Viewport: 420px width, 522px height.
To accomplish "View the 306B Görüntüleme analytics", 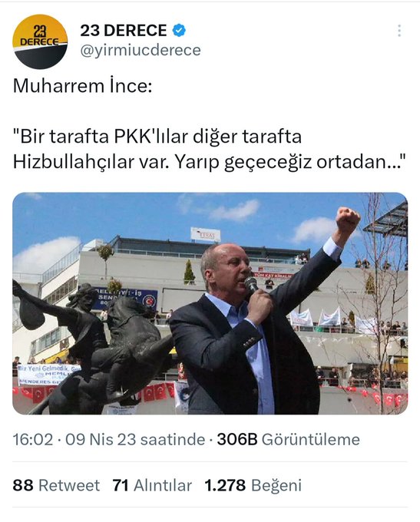I will point(289,439).
